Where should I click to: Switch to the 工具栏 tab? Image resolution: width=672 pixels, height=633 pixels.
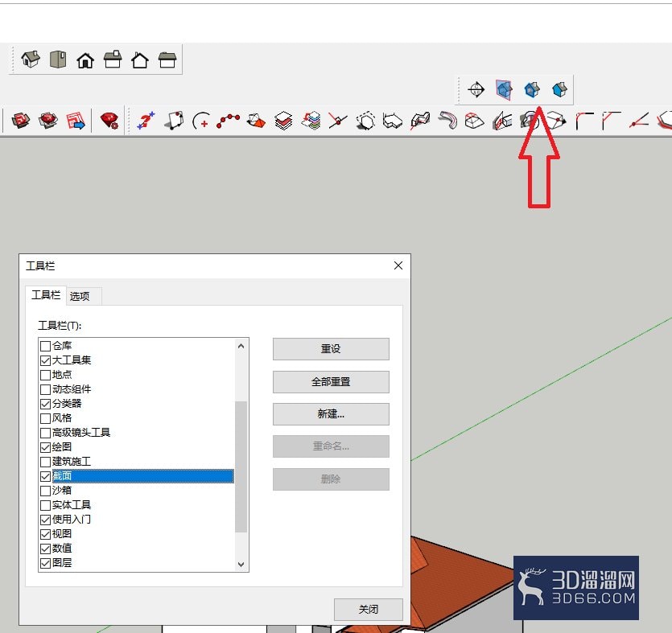click(46, 295)
